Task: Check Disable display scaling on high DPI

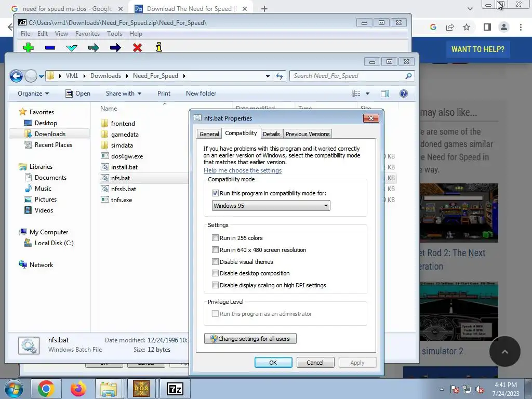Action: click(x=215, y=285)
